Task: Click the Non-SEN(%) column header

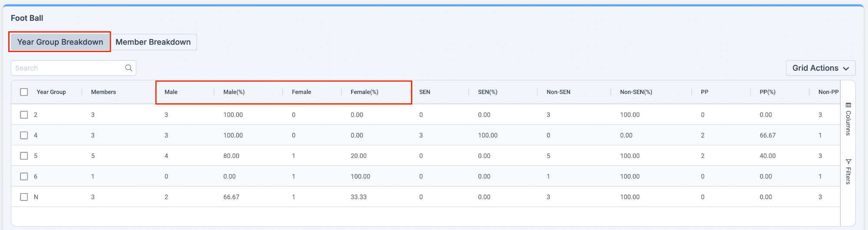Action: pos(636,92)
